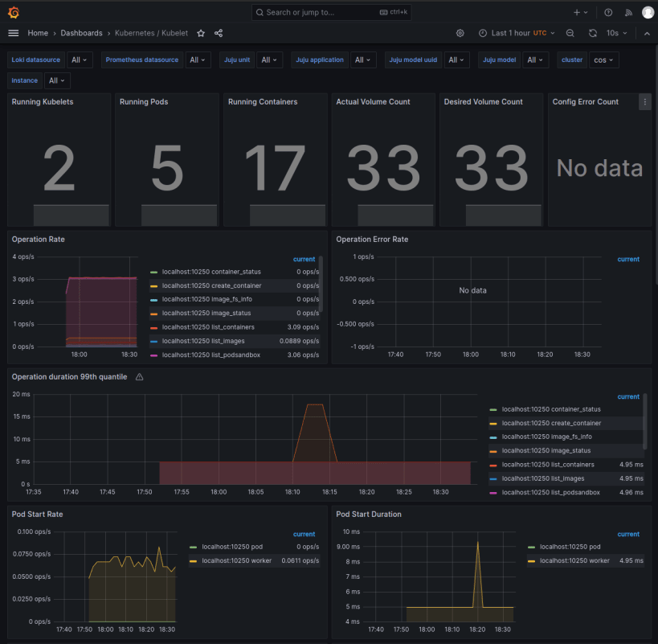Star this dashboard as favorite

[201, 33]
